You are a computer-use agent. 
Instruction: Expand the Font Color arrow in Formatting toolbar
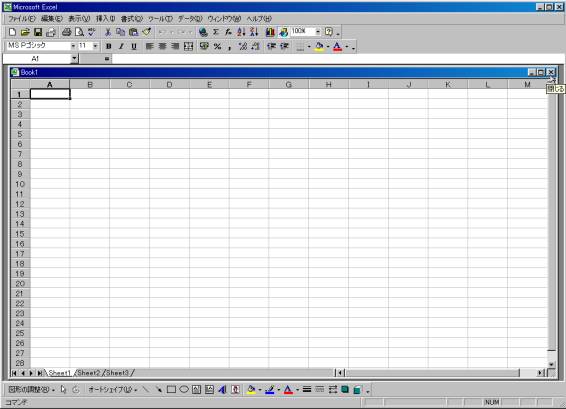tap(347, 47)
